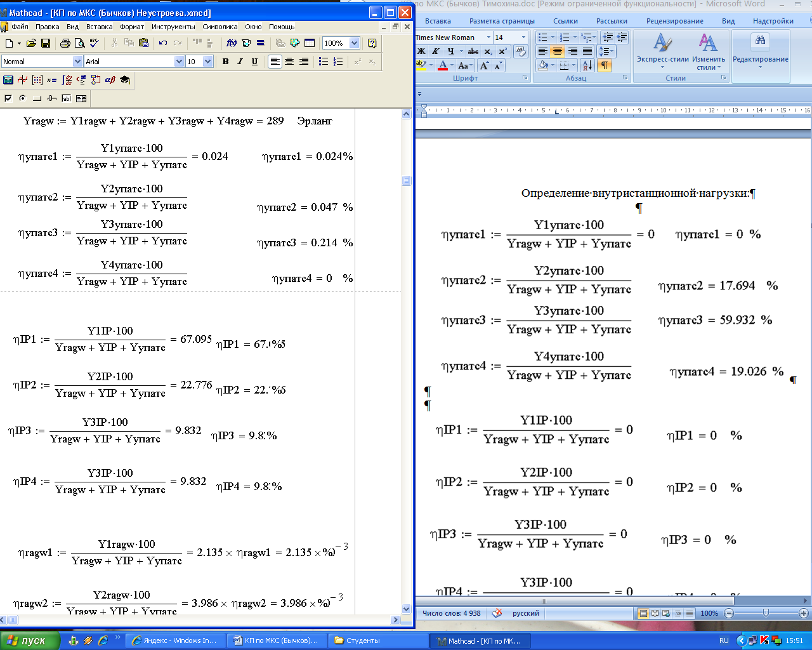Image resolution: width=812 pixels, height=650 pixels.
Task: Toggle Underline in Mathcad formatting bar
Action: pyautogui.click(x=254, y=62)
